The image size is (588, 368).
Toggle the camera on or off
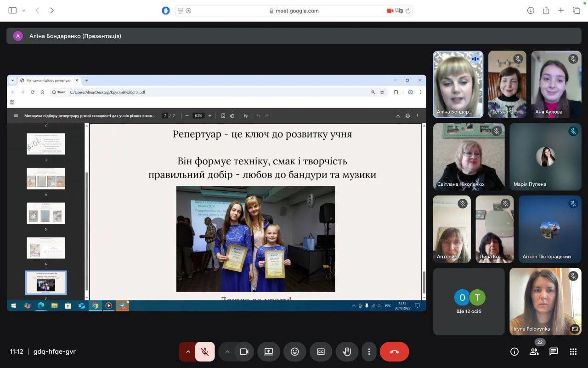pyautogui.click(x=244, y=352)
